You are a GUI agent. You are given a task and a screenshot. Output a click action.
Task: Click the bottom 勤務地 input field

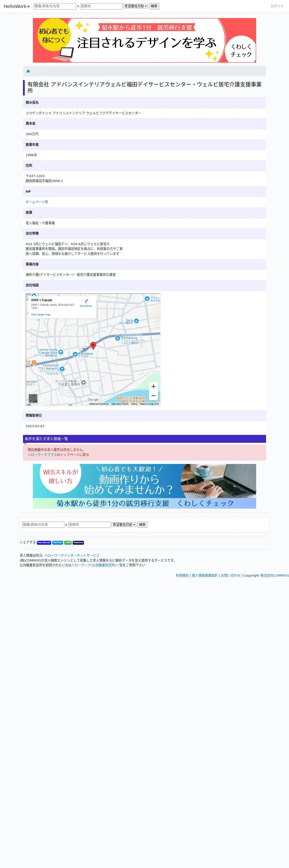90,524
